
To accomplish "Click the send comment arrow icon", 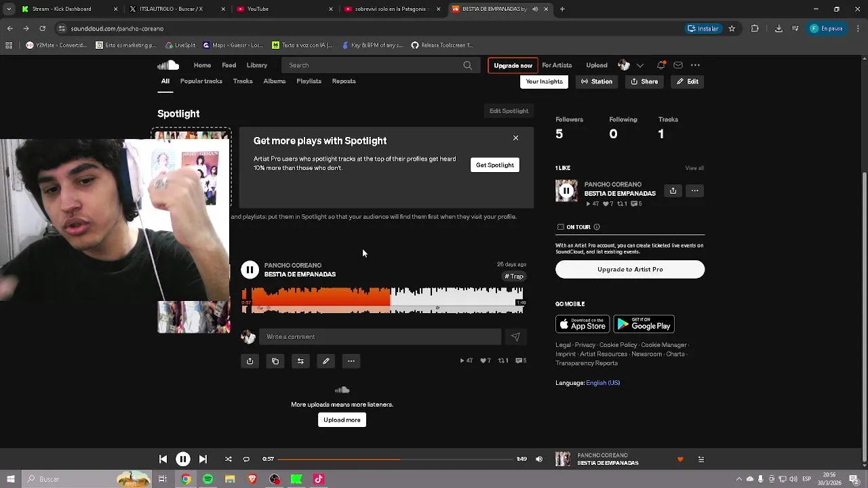I will coord(515,337).
